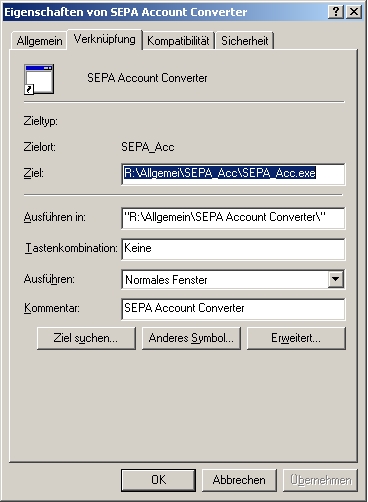The image size is (368, 502).
Task: Select the Verknüpfung tab
Action: tap(105, 39)
